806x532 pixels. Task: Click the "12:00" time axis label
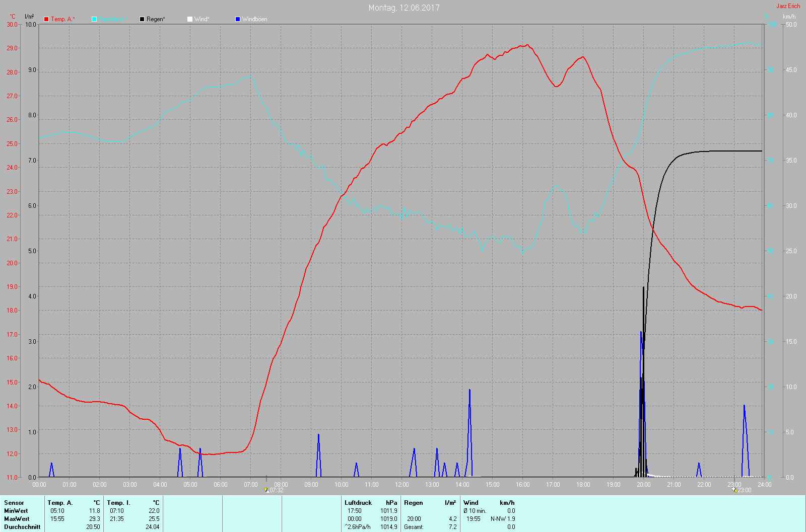(402, 485)
